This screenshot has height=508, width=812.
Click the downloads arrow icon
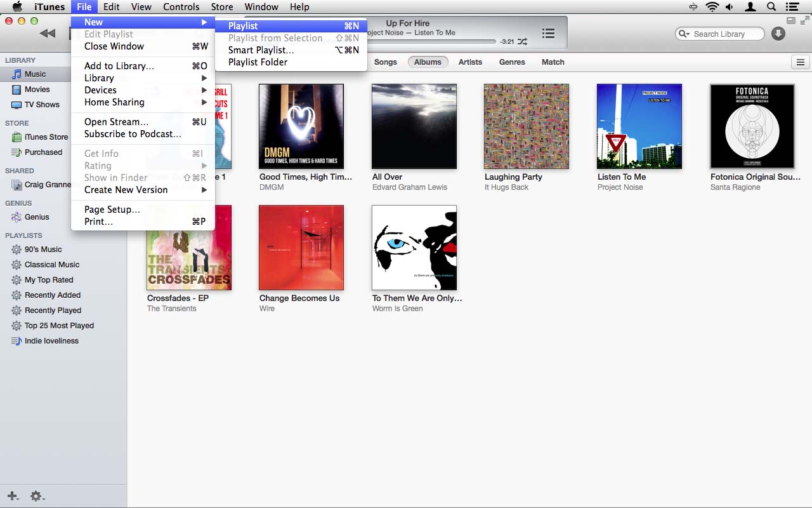(778, 34)
